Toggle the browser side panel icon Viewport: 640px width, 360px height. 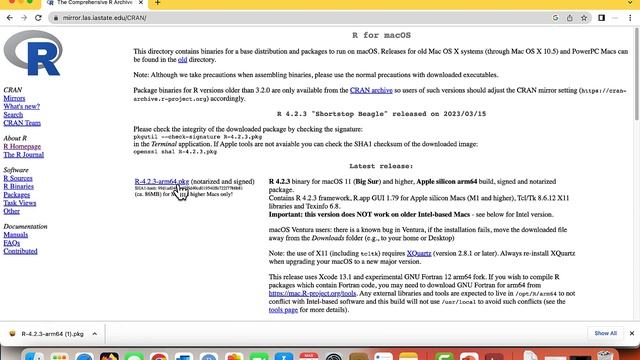pyautogui.click(x=601, y=18)
